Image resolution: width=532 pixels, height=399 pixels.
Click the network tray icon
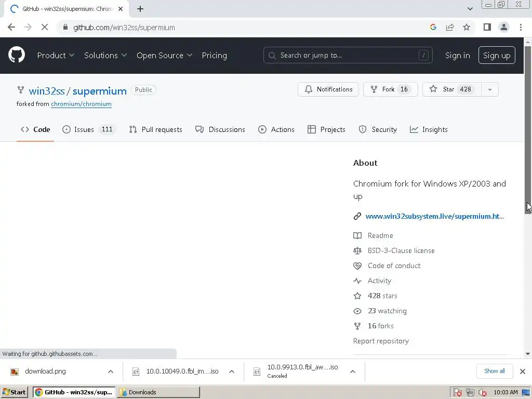[470, 393]
